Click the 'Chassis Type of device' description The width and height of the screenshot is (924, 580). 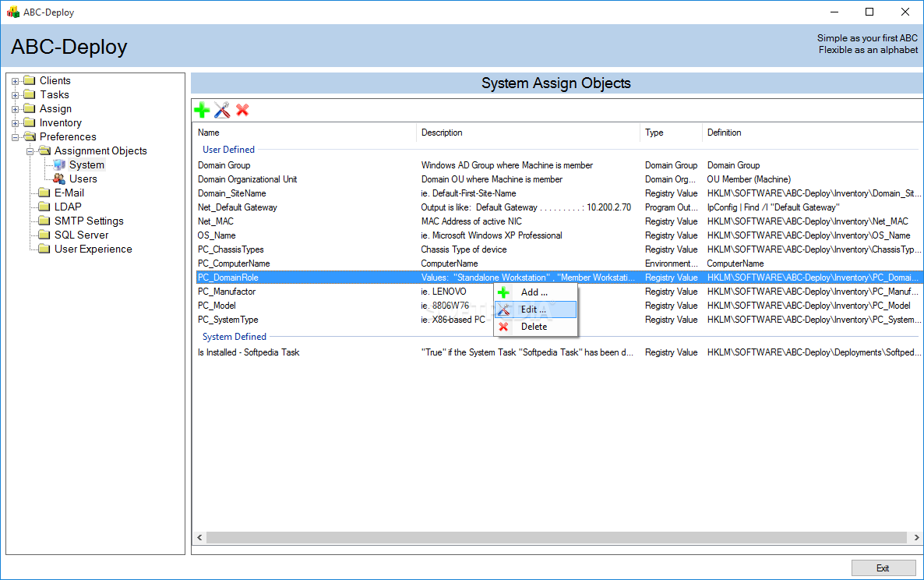[x=464, y=249]
